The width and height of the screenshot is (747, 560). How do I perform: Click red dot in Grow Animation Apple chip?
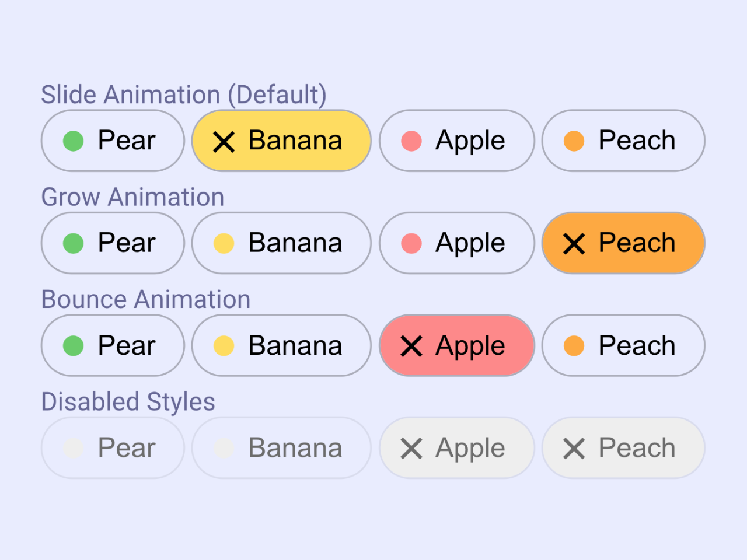(x=411, y=243)
